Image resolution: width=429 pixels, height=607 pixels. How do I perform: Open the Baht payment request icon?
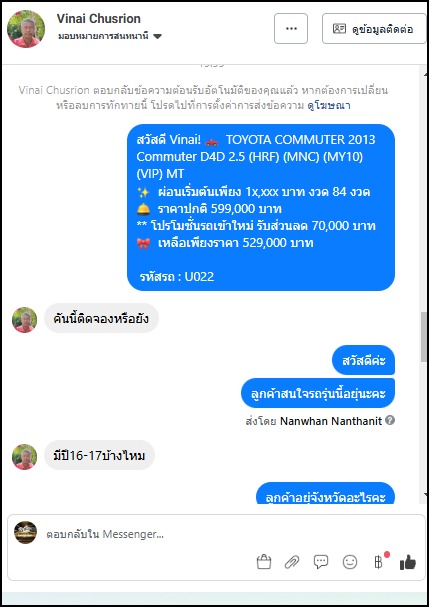coord(379,562)
